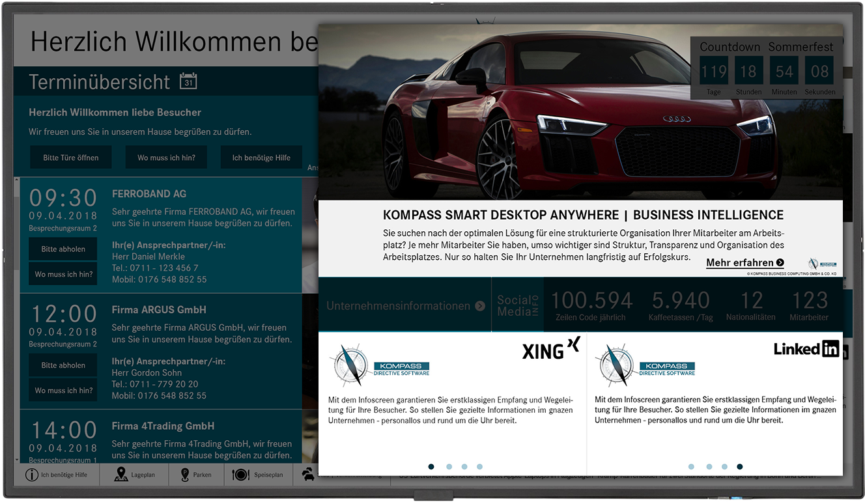Click the arrow next to Mehr erfahren
The width and height of the screenshot is (865, 504).
(780, 263)
